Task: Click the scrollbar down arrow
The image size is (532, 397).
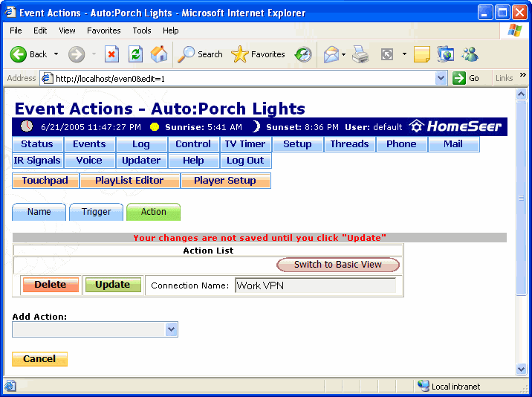Action: point(521,369)
